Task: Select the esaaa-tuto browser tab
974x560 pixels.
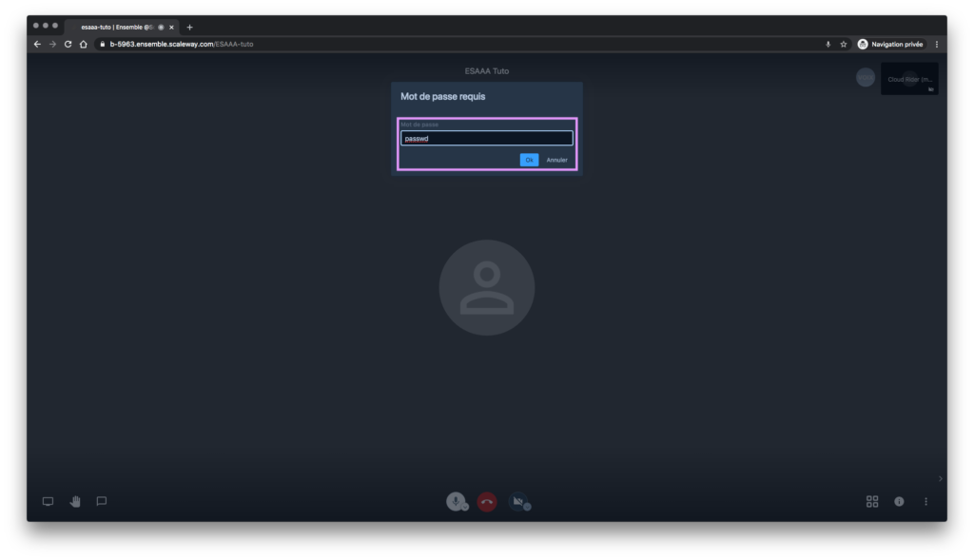Action: tap(119, 27)
